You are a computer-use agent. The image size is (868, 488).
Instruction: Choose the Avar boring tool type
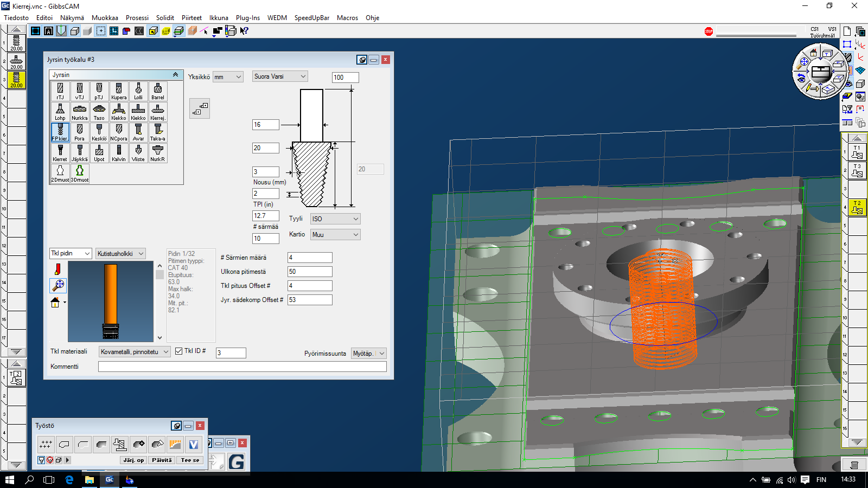point(138,132)
